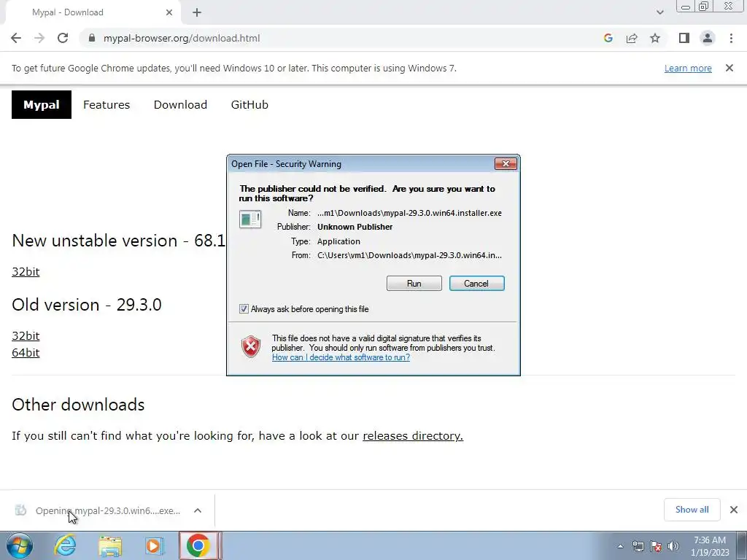
Task: Open the side panel icon
Action: (684, 38)
